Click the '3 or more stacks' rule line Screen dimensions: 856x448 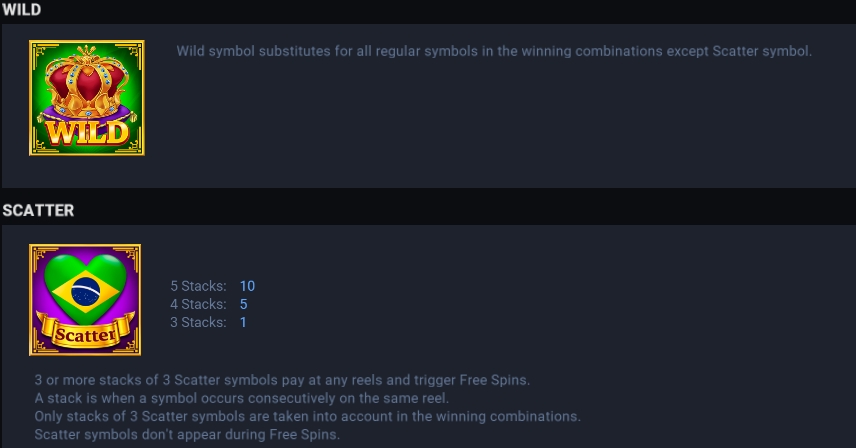click(282, 380)
